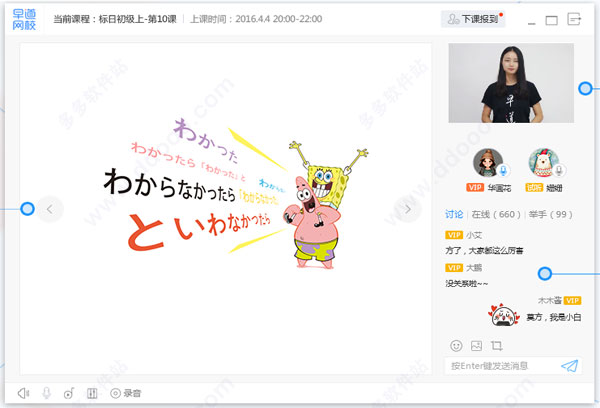This screenshot has height=408, width=600.
Task: Click the chat message input field
Action: 500,366
